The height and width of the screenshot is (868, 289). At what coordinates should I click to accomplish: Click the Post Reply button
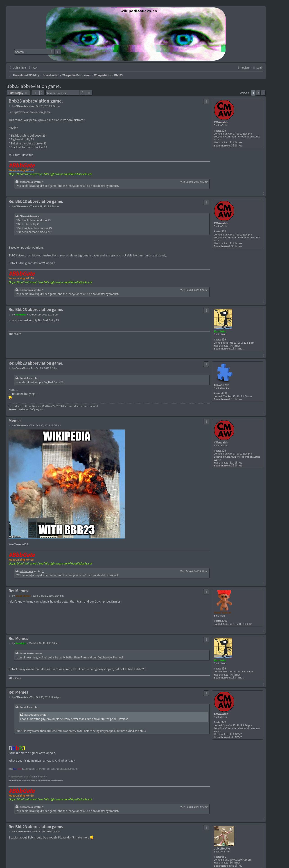(18, 93)
